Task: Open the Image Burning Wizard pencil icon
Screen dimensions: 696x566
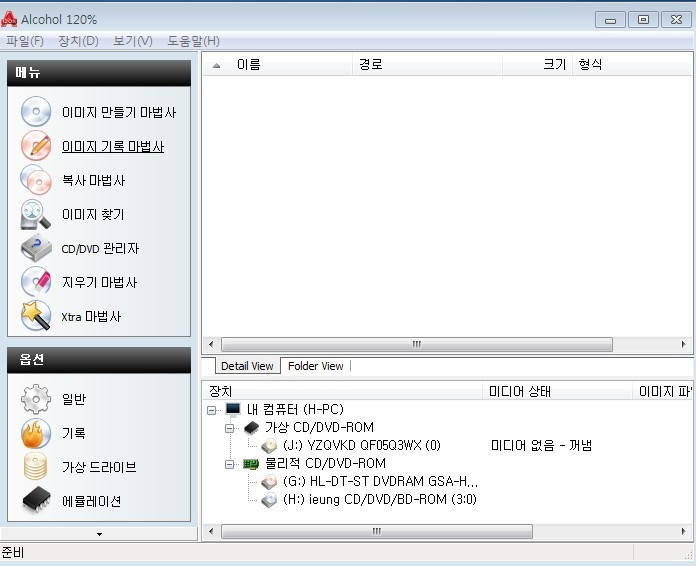Action: pyautogui.click(x=36, y=146)
